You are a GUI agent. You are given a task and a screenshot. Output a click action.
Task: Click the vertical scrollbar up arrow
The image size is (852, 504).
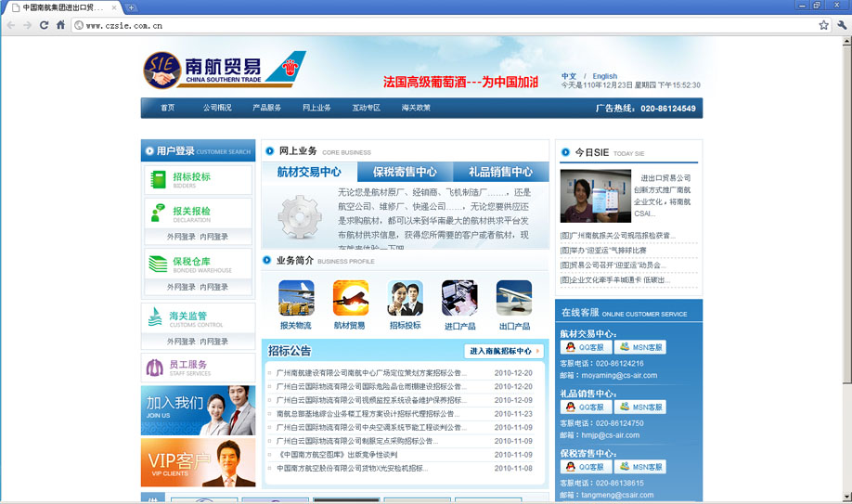[x=846, y=42]
